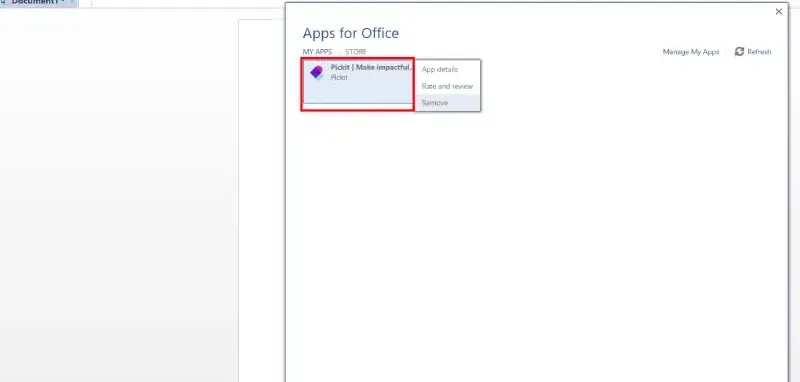
Task: Click the Pickit app icon
Action: (x=317, y=72)
